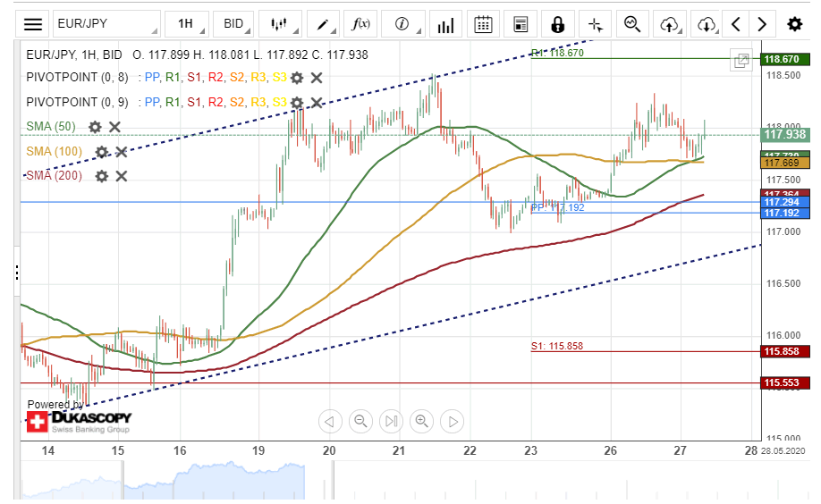Screen dimensions: 821x504
Task: Open the hamburger main menu
Action: click(x=33, y=24)
